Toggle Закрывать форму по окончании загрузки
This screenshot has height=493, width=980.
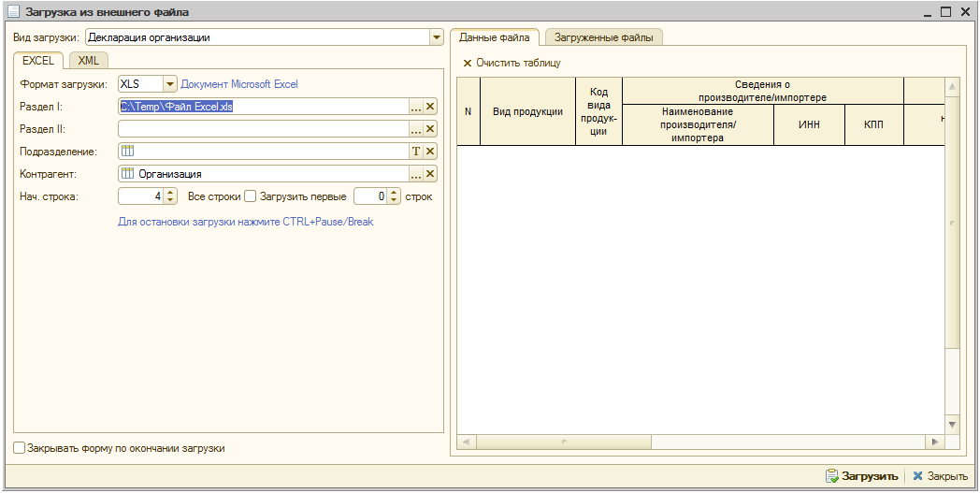pyautogui.click(x=20, y=448)
